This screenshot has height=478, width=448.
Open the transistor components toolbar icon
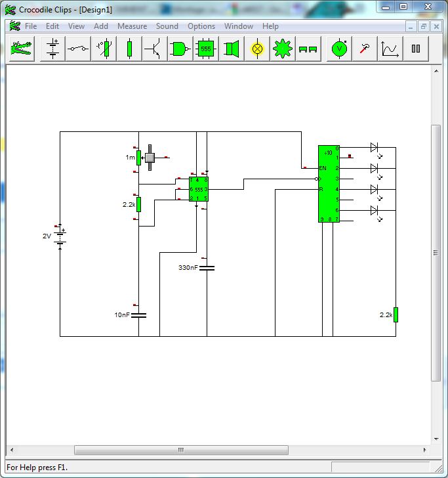pos(155,49)
